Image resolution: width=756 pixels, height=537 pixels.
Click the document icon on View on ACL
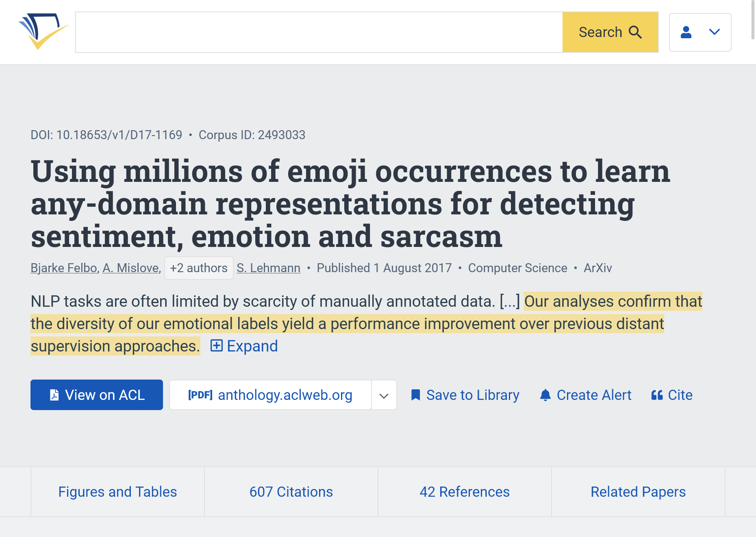(x=54, y=395)
